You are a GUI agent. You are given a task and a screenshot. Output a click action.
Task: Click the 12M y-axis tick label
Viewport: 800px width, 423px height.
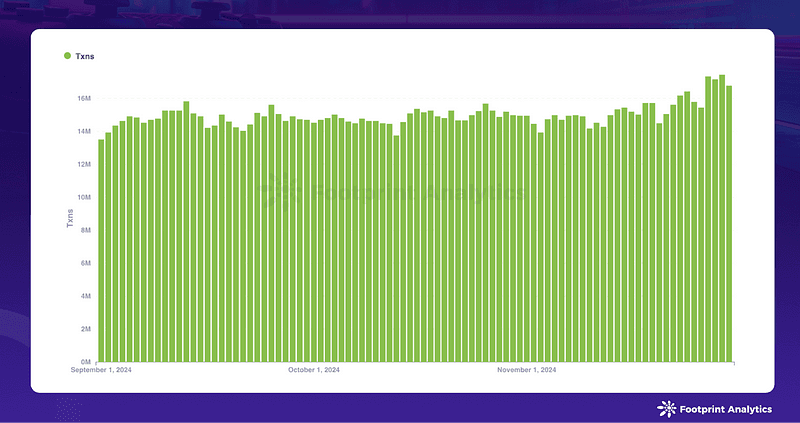point(84,164)
